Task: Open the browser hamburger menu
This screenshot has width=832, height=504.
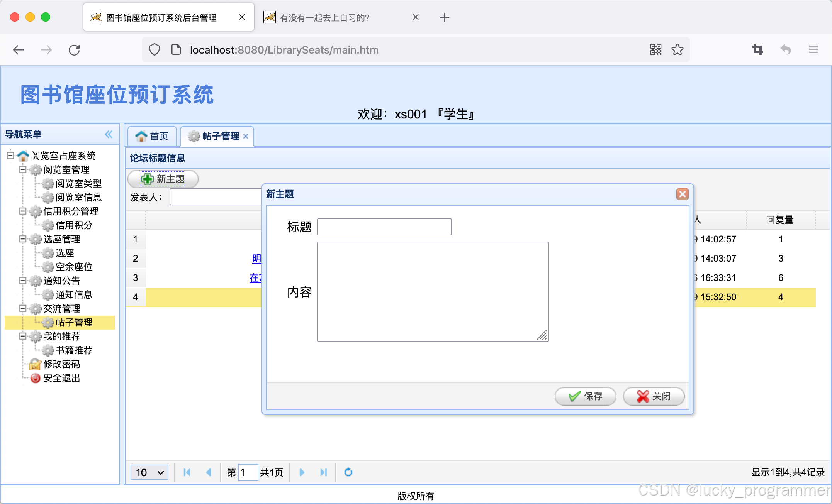Action: (x=813, y=49)
